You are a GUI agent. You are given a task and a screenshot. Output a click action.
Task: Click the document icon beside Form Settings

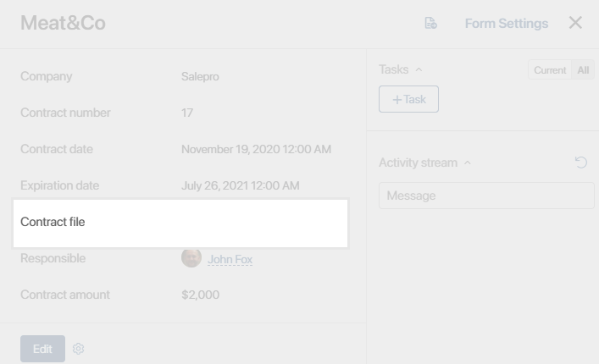pyautogui.click(x=431, y=23)
